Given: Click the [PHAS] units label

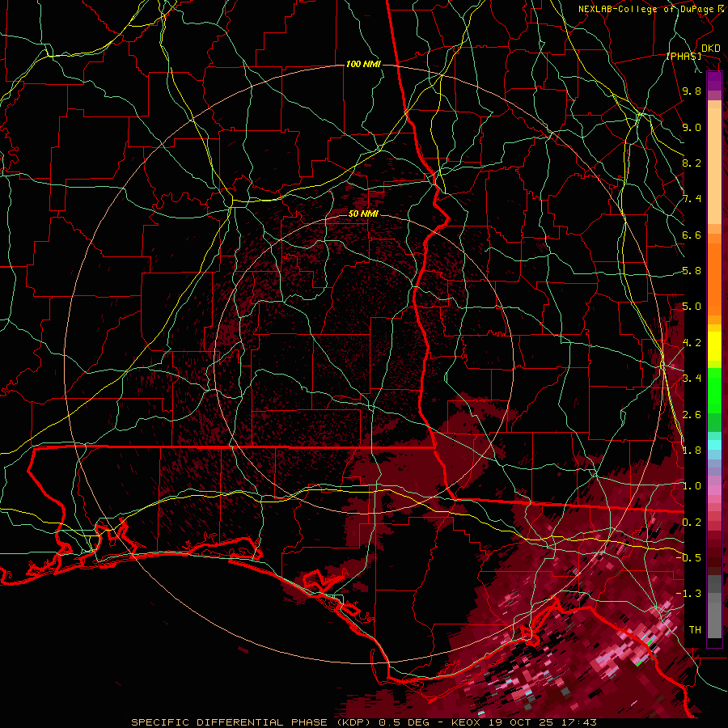Looking at the screenshot, I should (684, 57).
